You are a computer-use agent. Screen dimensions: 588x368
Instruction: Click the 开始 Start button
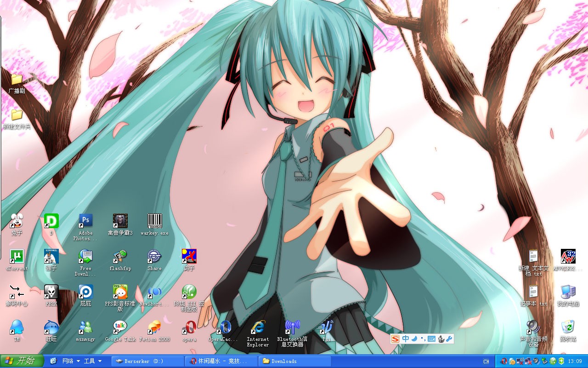click(x=22, y=361)
